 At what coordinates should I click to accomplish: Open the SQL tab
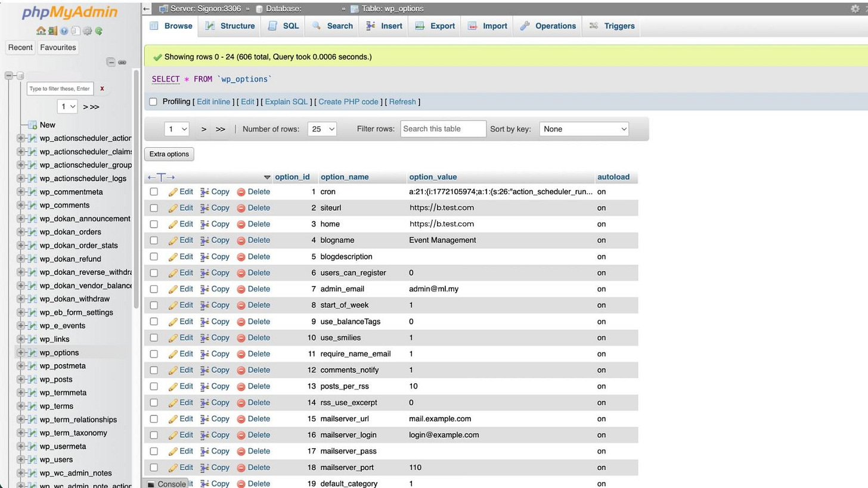pos(284,26)
